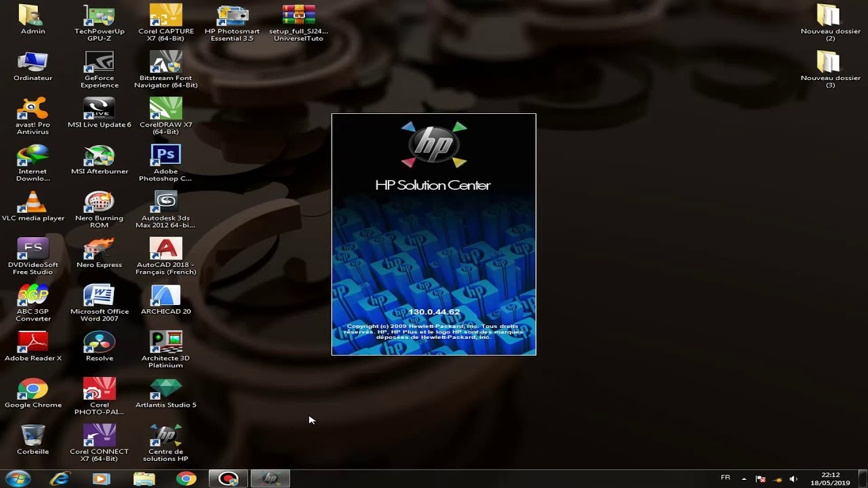Screen dimensions: 868x488
Task: Launch Google Chrome desktop shortcut
Action: pos(33,394)
